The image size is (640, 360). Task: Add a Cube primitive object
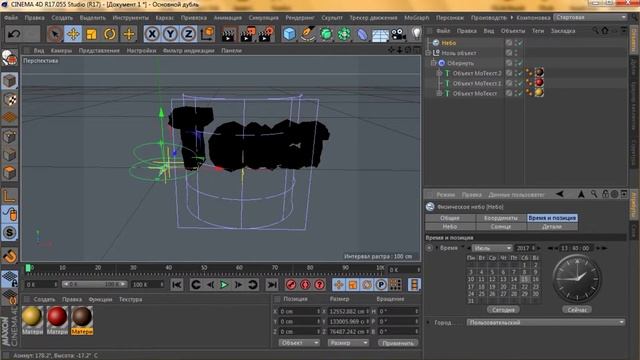(289, 34)
